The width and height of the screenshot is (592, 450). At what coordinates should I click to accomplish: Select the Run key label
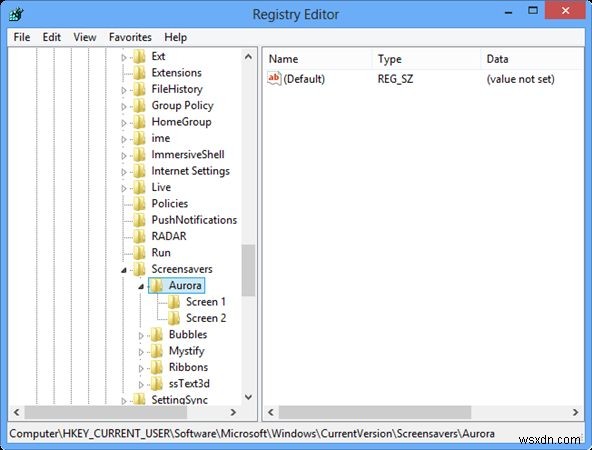[x=161, y=253]
